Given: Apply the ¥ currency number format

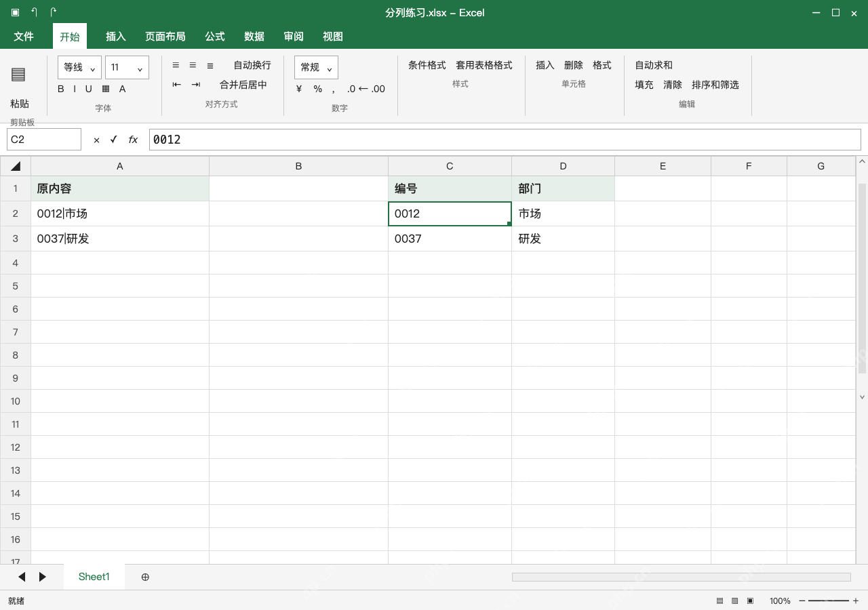Looking at the screenshot, I should tap(299, 89).
